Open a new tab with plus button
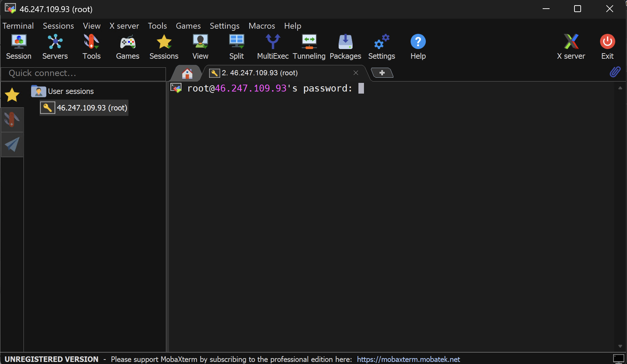Image resolution: width=627 pixels, height=364 pixels. pyautogui.click(x=382, y=73)
